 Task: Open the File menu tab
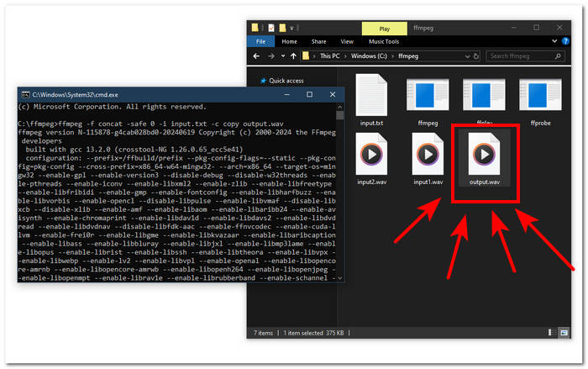tap(260, 42)
